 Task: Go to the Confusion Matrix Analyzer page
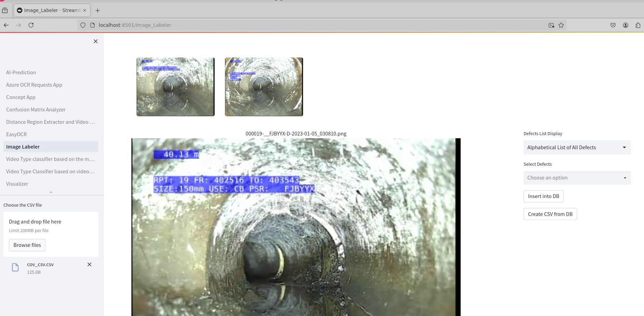pyautogui.click(x=36, y=110)
